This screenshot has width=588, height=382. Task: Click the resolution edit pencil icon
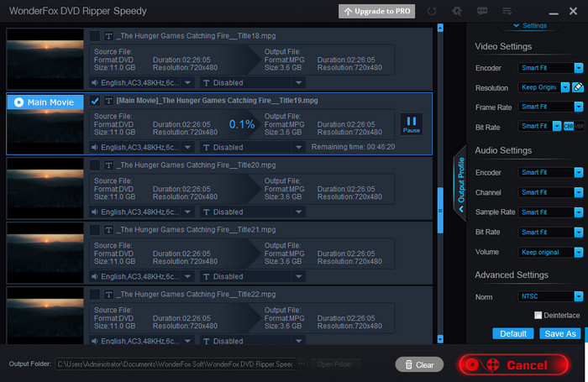pyautogui.click(x=578, y=87)
